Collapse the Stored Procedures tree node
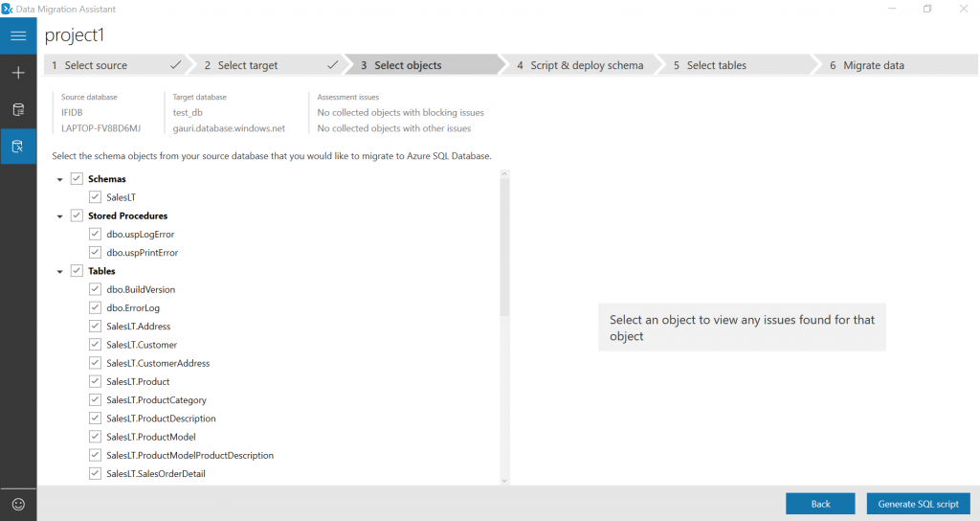 (x=60, y=216)
